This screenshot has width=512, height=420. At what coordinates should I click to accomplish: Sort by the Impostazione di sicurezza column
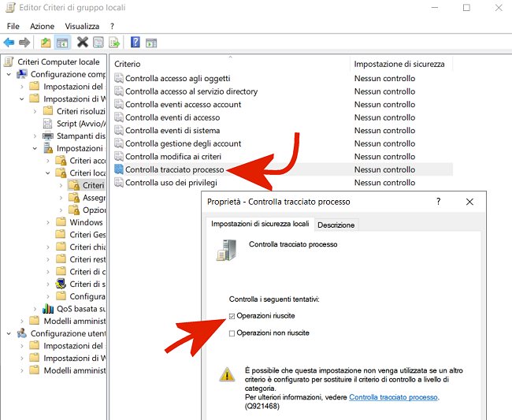[399, 64]
